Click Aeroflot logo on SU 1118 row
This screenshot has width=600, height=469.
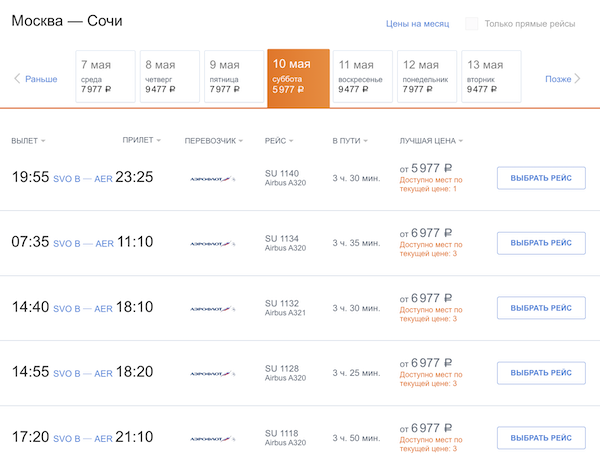tap(212, 437)
